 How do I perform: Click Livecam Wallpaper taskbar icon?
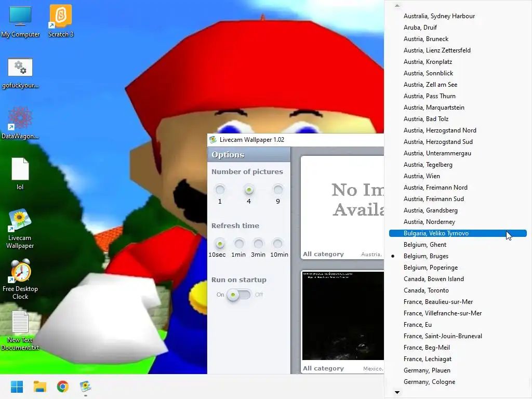[x=86, y=387]
